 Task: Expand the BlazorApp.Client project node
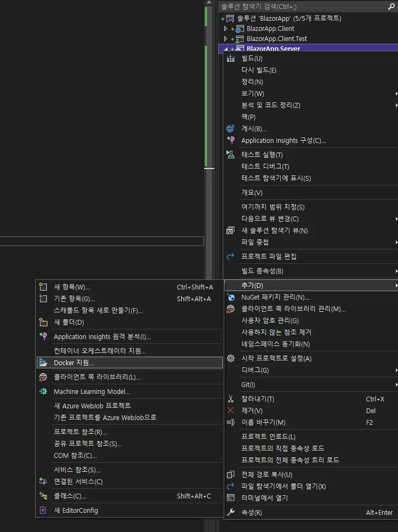(226, 28)
